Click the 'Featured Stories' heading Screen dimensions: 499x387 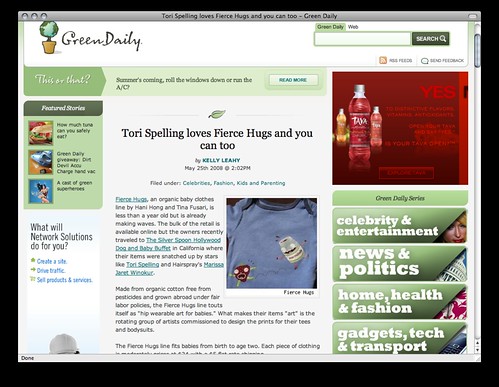63,108
